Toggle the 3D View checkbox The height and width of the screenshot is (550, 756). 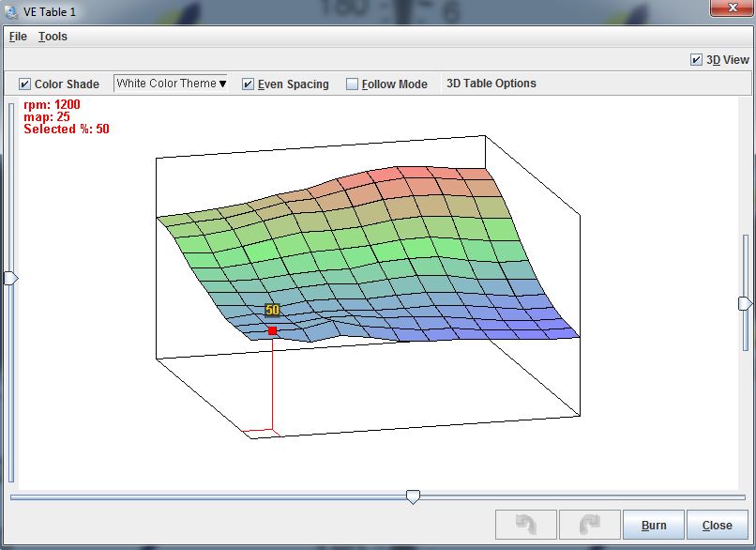pyautogui.click(x=696, y=59)
